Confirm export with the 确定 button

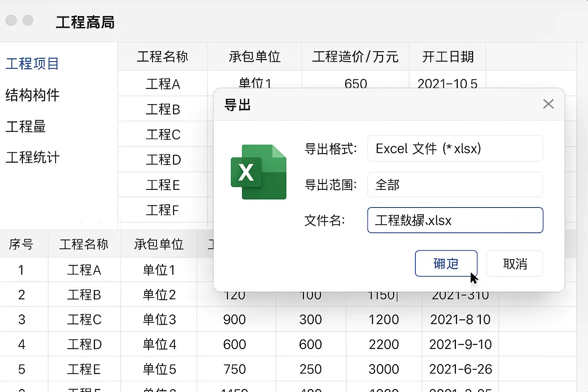tap(446, 263)
